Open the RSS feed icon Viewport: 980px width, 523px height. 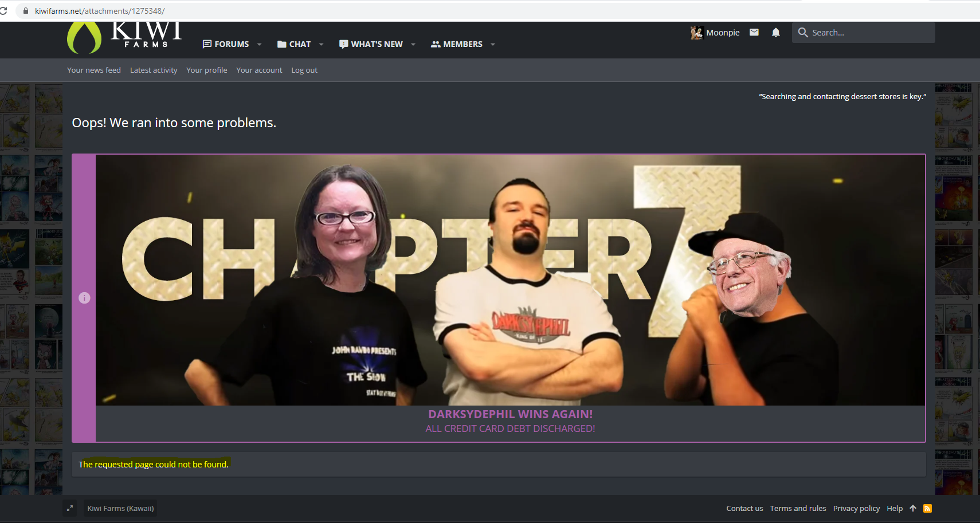[x=927, y=508]
